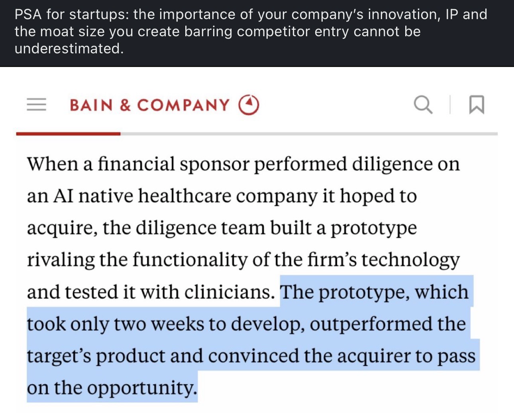Open the search magnifier icon
Image resolution: width=514 pixels, height=420 pixels.
click(423, 105)
